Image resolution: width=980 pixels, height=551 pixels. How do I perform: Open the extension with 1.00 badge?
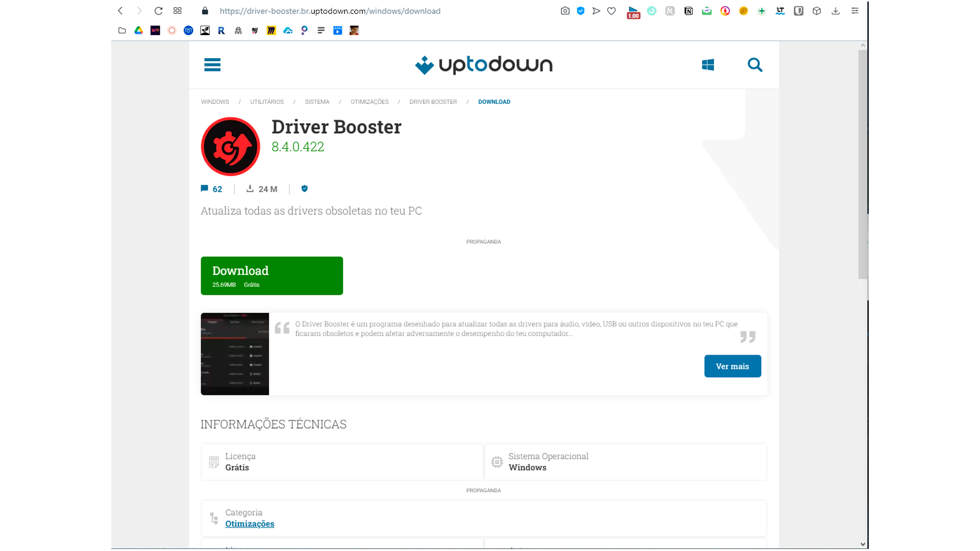(x=633, y=12)
